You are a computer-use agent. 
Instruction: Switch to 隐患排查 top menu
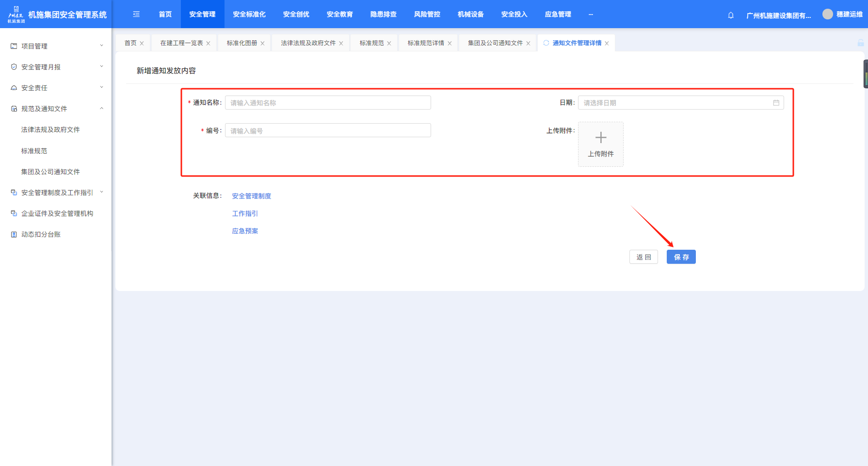pyautogui.click(x=383, y=15)
